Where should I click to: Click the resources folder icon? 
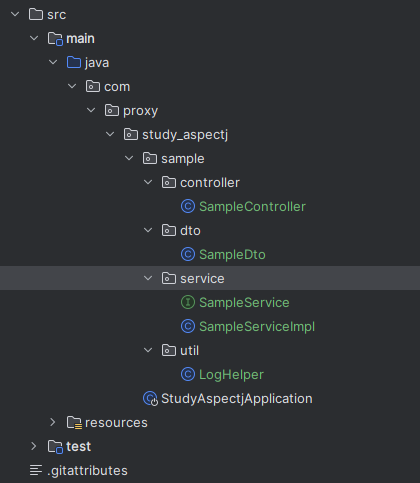[74, 423]
